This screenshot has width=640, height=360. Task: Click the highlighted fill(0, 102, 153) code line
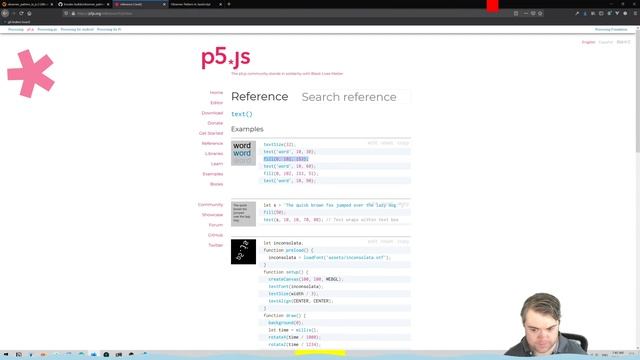pyautogui.click(x=286, y=159)
